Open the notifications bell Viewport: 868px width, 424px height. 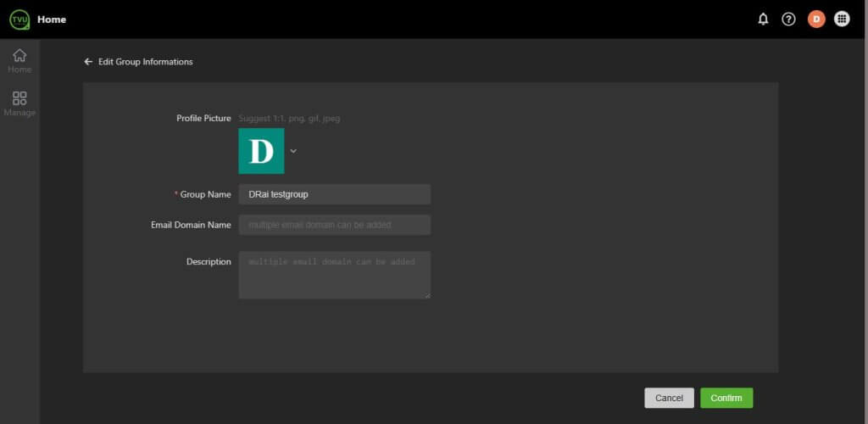click(x=763, y=20)
